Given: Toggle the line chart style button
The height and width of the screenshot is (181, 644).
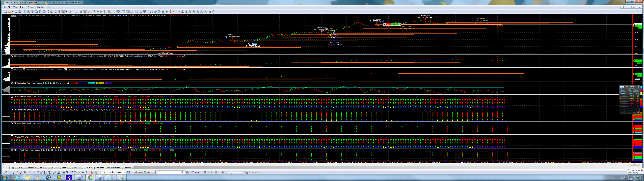Looking at the screenshot, I should point(89,12).
